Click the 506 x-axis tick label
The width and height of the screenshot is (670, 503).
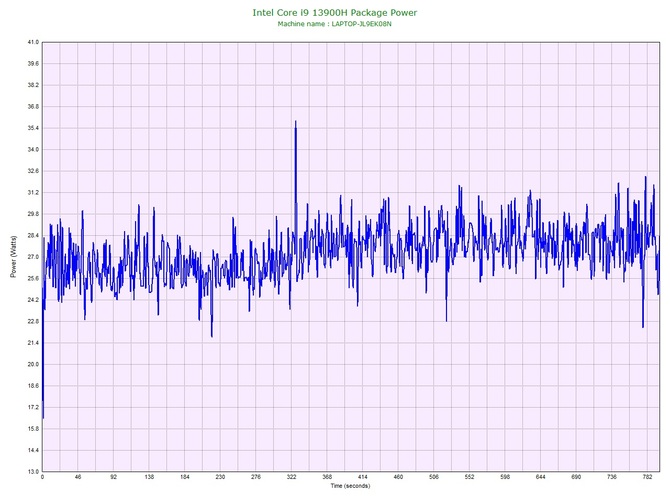434,477
